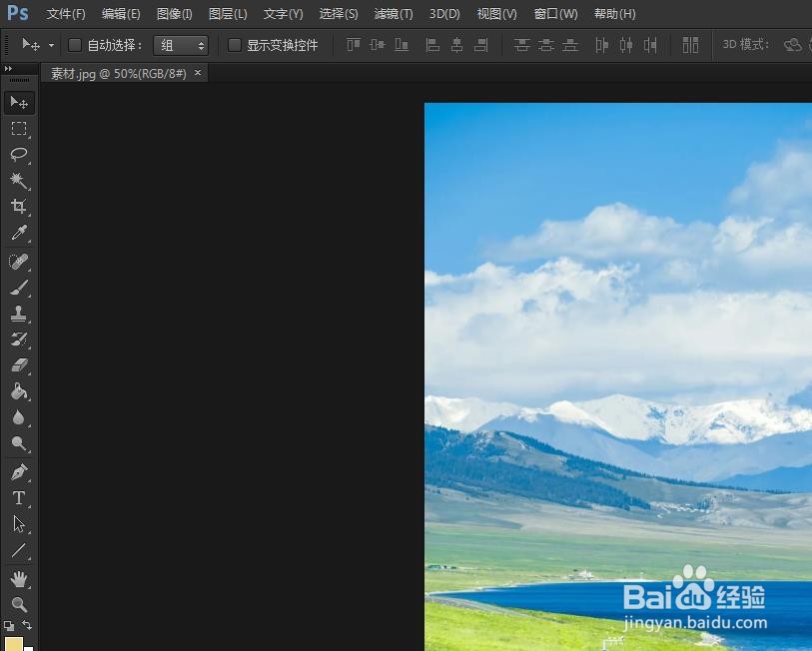Select the Eraser tool

pyautogui.click(x=19, y=365)
